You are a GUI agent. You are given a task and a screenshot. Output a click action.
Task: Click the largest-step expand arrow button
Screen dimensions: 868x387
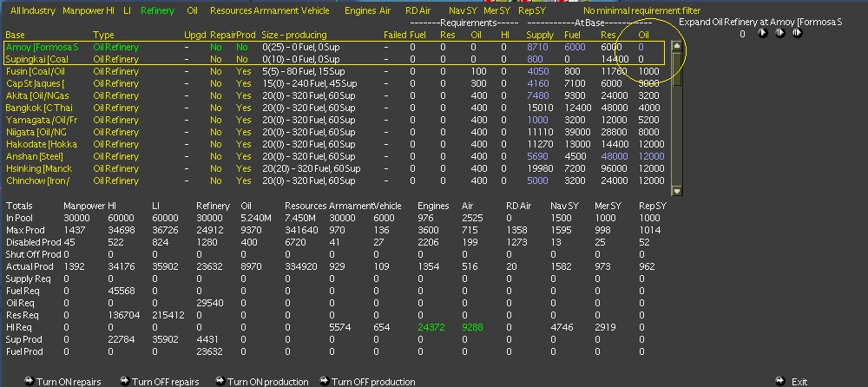pos(797,33)
